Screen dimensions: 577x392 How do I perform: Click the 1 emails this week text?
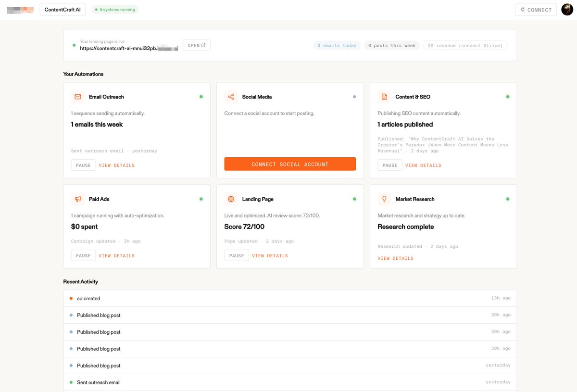click(97, 124)
